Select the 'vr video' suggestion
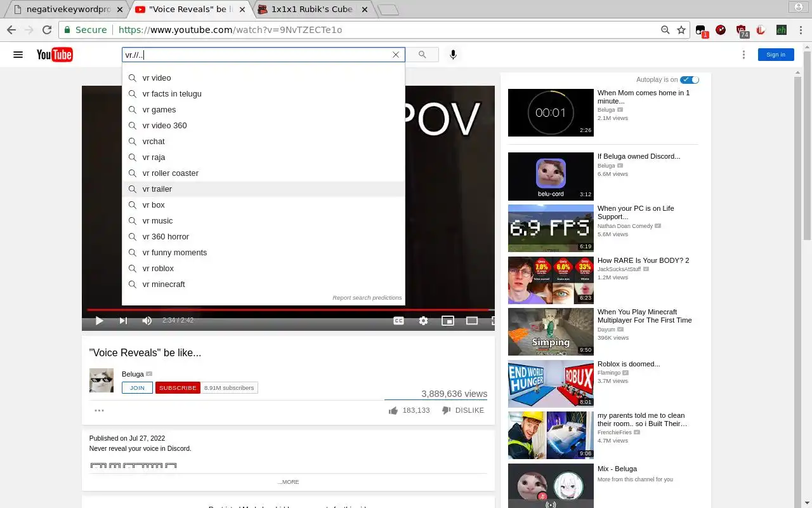 pos(263,77)
